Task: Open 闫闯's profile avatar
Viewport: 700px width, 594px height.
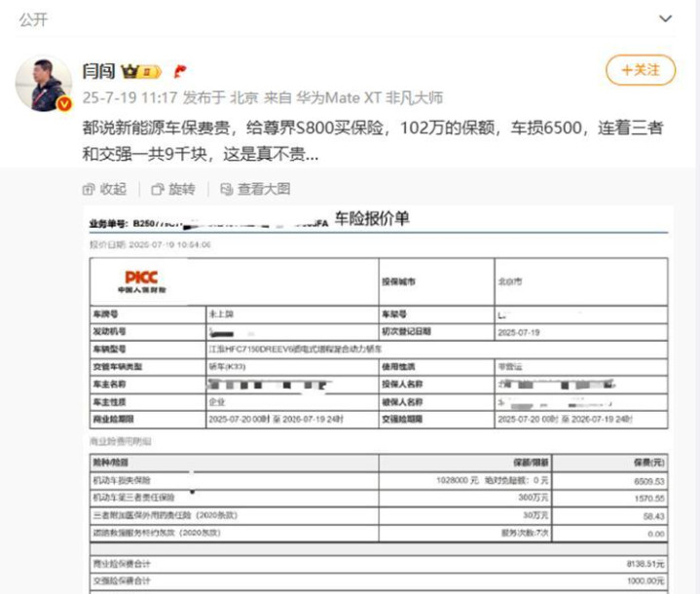Action: coord(43,83)
